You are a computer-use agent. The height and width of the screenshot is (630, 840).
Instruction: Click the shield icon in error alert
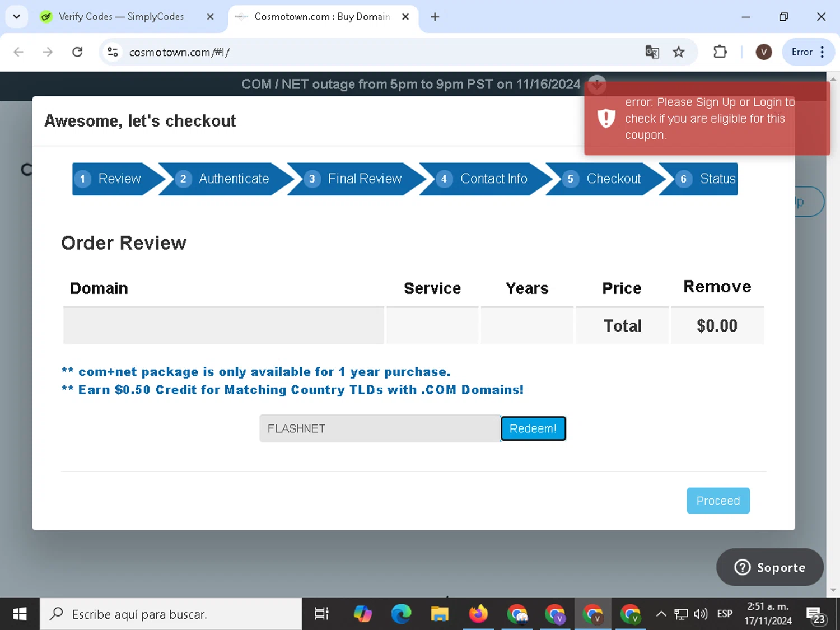(606, 118)
